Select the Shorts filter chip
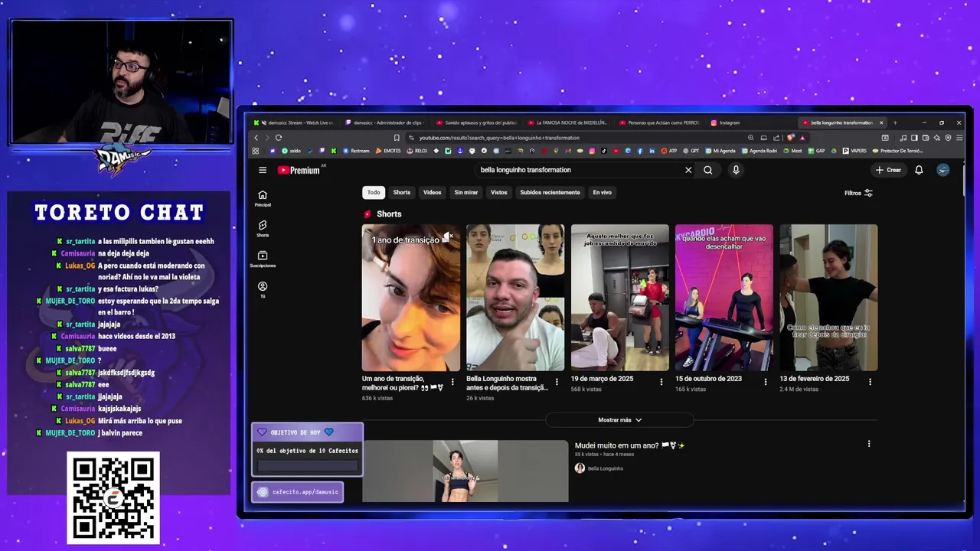980x551 pixels. click(401, 192)
